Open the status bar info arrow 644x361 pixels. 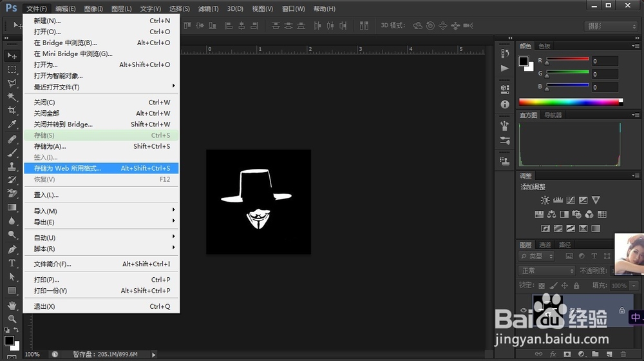pos(154,355)
